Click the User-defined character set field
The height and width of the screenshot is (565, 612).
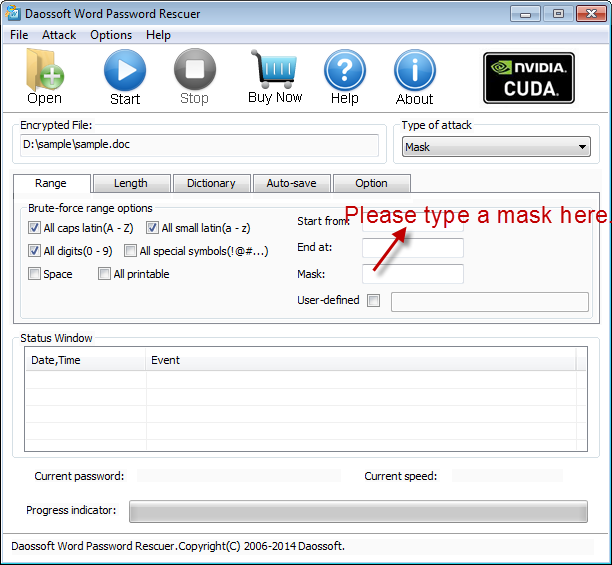click(490, 302)
